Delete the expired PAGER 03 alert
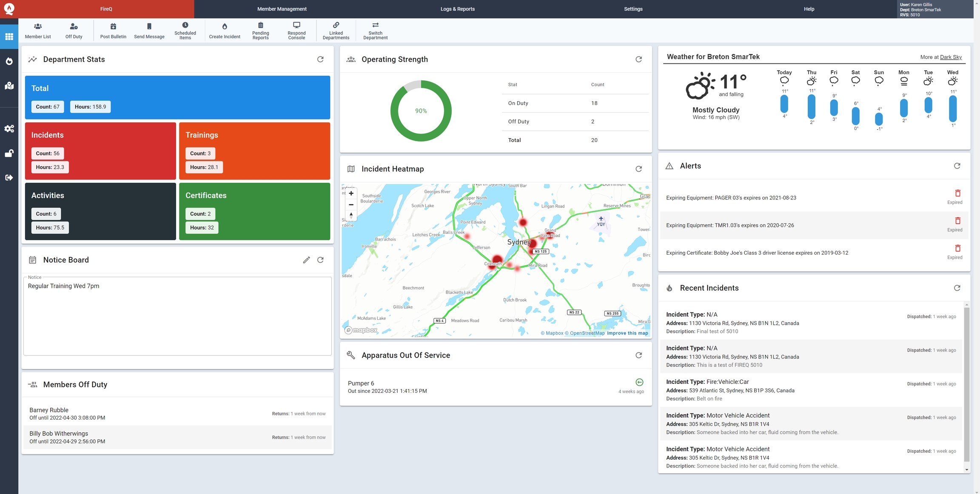Image resolution: width=980 pixels, height=494 pixels. (x=957, y=193)
